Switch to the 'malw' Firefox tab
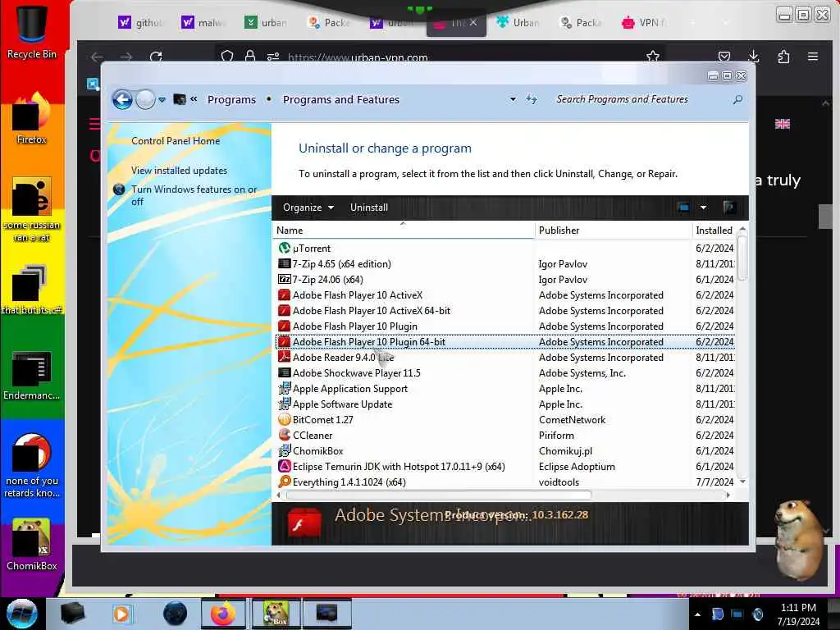840x630 pixels. (x=203, y=22)
